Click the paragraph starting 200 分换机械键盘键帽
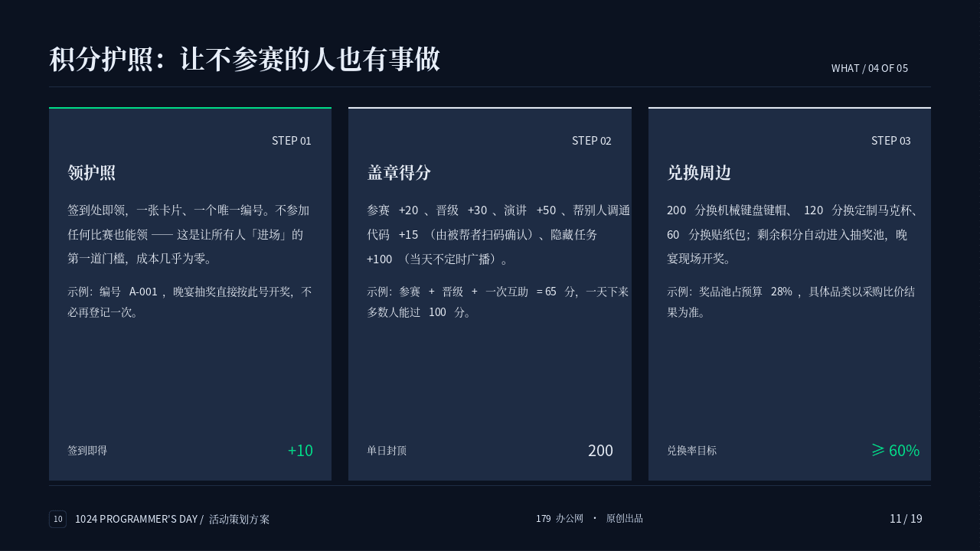The width and height of the screenshot is (980, 551). pos(793,234)
